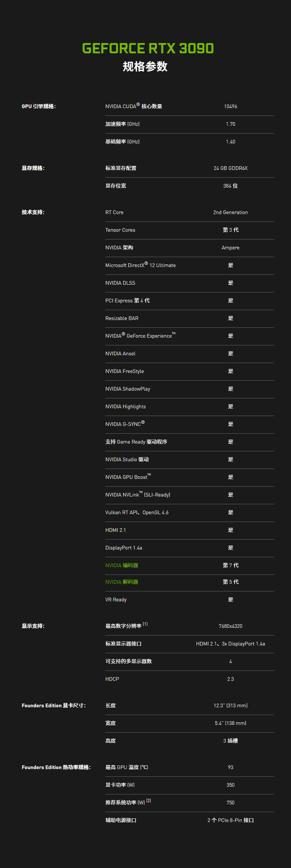Viewport: 291px width, 868px height.
Task: Click the 7680x4320 resolution value
Action: [x=230, y=626]
